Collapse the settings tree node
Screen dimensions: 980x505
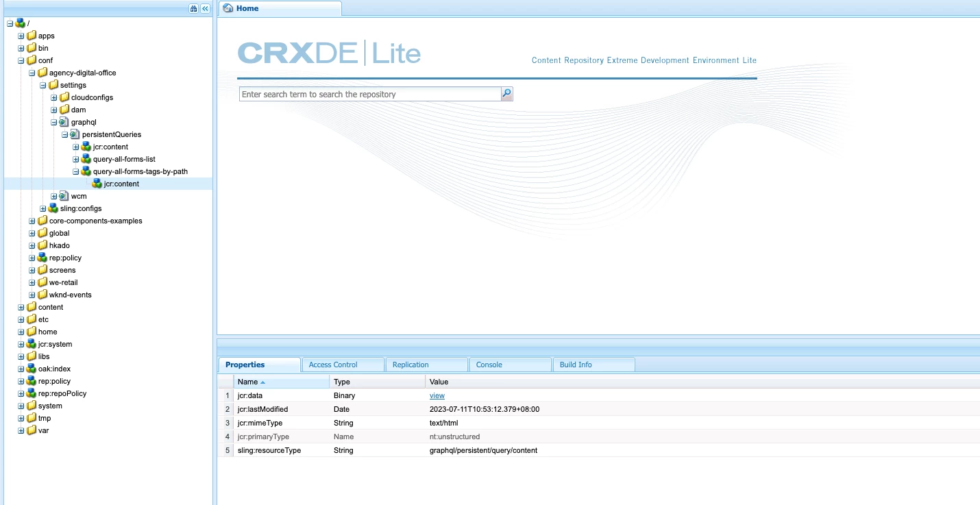[43, 86]
